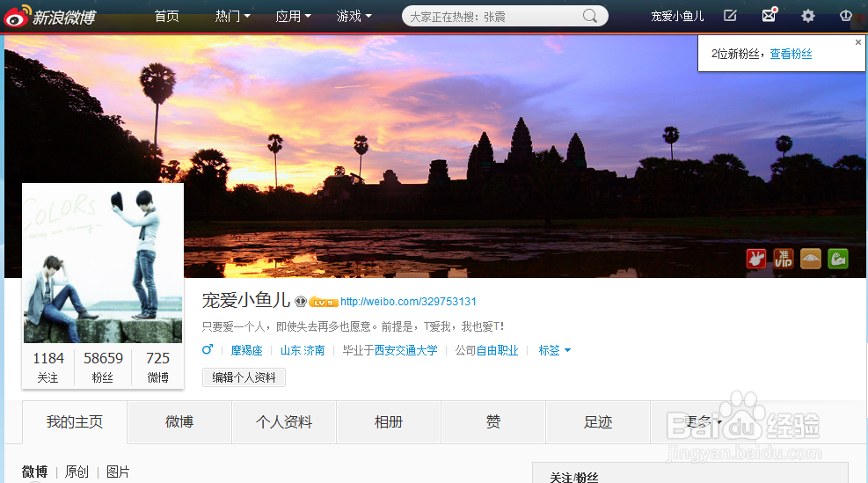Click the male gender icon

click(x=208, y=349)
